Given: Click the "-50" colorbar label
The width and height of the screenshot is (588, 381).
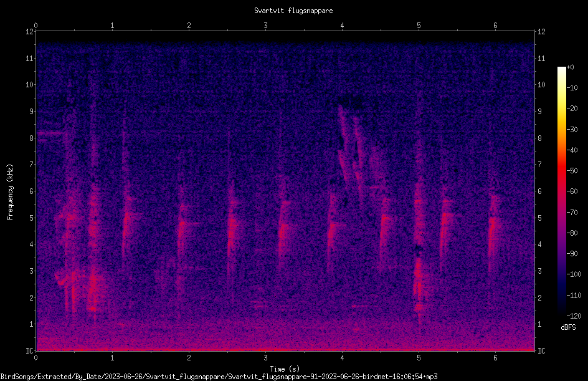Looking at the screenshot, I should 572,171.
